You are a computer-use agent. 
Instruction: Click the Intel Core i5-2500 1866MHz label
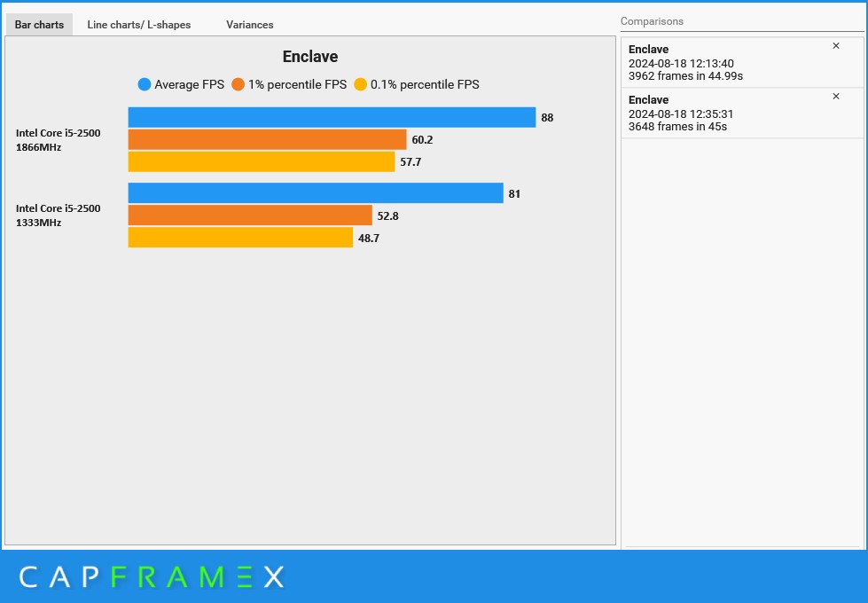[x=59, y=140]
